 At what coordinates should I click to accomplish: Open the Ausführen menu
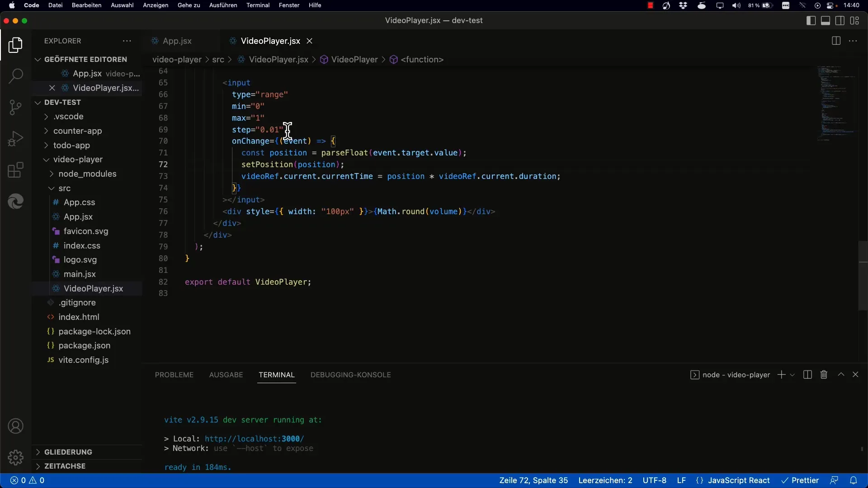point(223,5)
